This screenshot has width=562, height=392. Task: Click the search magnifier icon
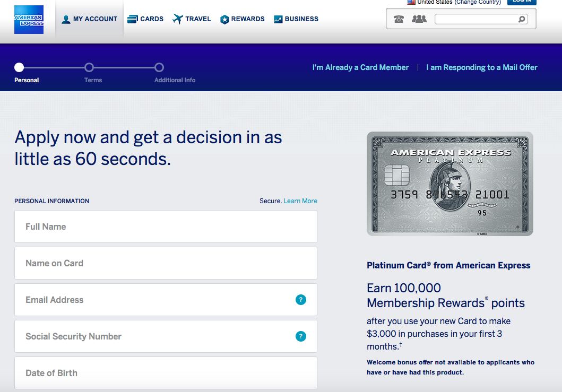tap(522, 19)
